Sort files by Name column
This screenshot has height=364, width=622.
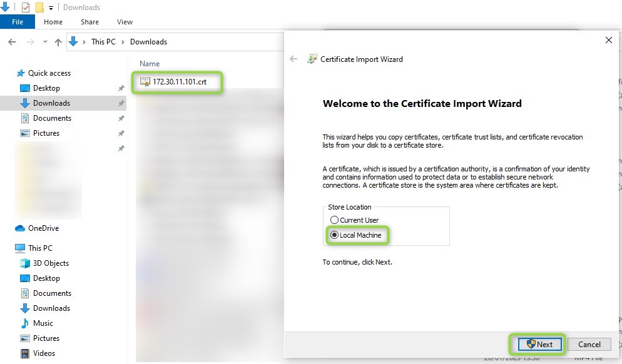click(x=150, y=63)
